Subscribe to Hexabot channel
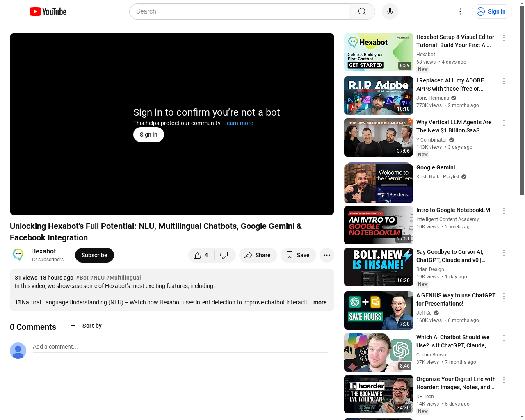Viewport: 525px width, 420px height. coord(94,255)
